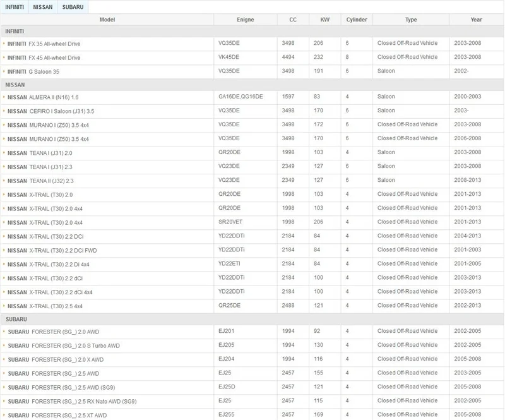Image resolution: width=505 pixels, height=420 pixels.
Task: Select engine code EJ25D
Action: coord(227,387)
